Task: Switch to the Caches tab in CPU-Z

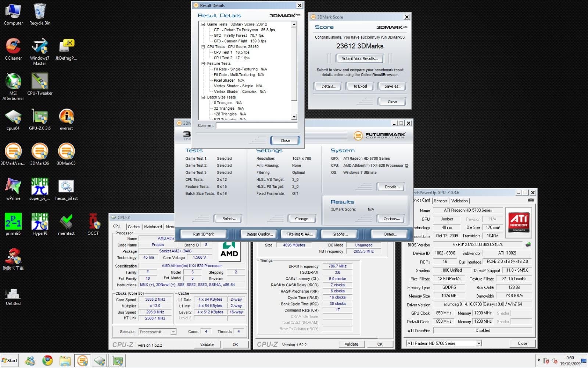Action: pos(134,227)
